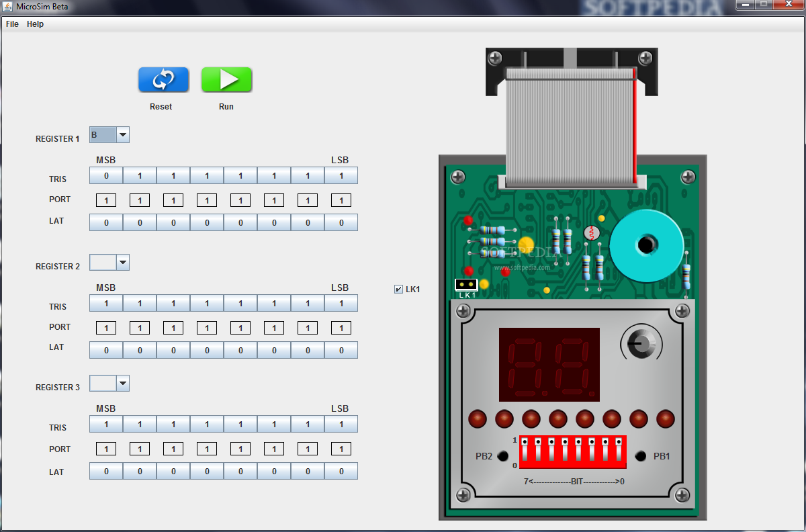Maximize the MicroSim Beta window
The width and height of the screenshot is (806, 532).
point(764,5)
